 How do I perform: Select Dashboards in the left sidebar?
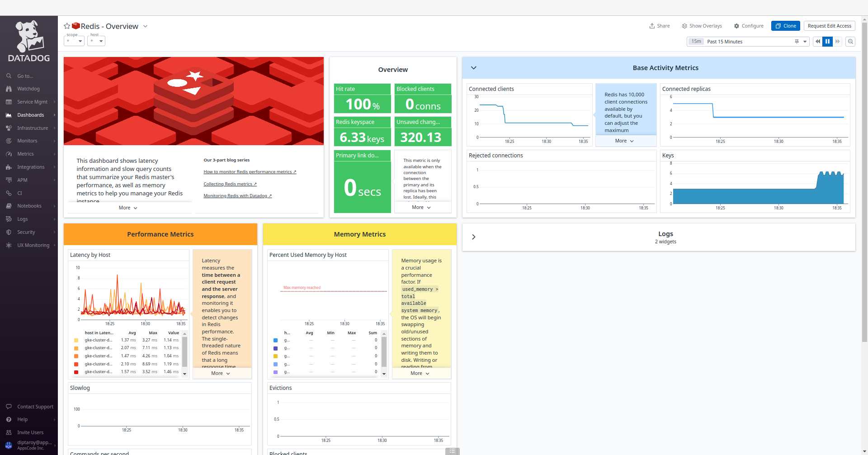click(30, 115)
